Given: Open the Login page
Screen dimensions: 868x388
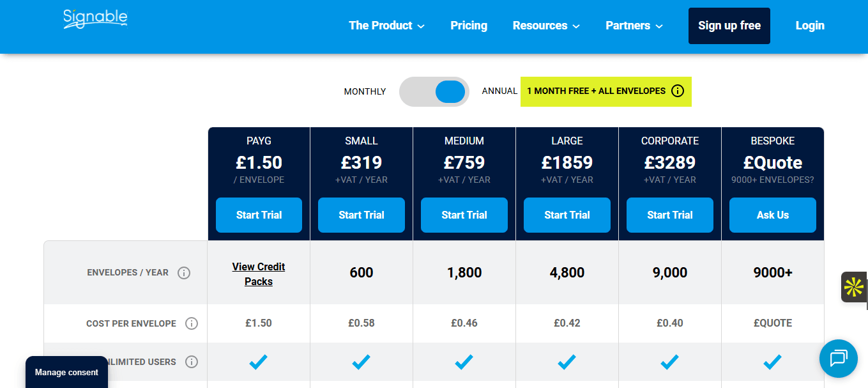Looking at the screenshot, I should (x=810, y=26).
